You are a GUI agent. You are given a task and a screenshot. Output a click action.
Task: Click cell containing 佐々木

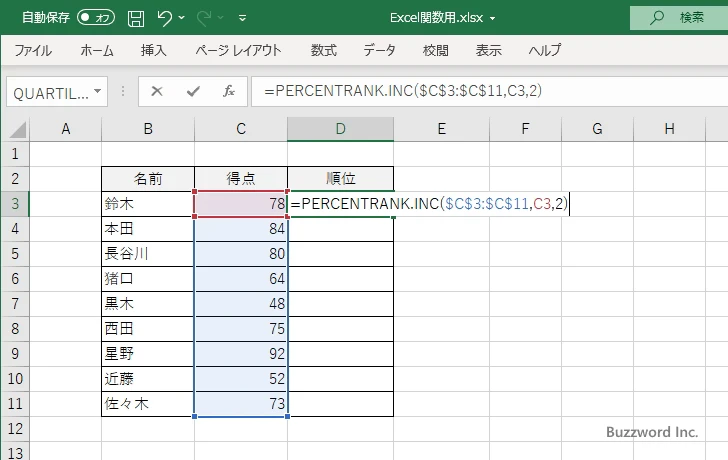coord(148,404)
